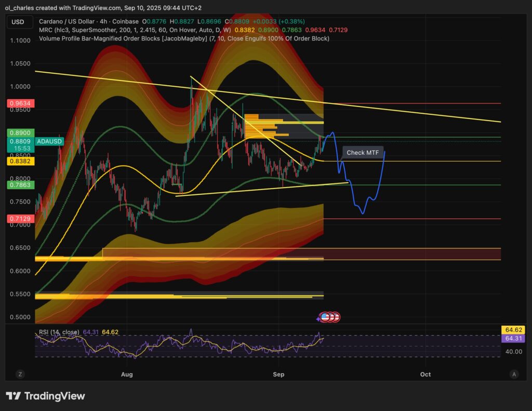This screenshot has height=411, width=532.
Task: Click the red 0.9634 price label on axis
Action: tap(19, 103)
